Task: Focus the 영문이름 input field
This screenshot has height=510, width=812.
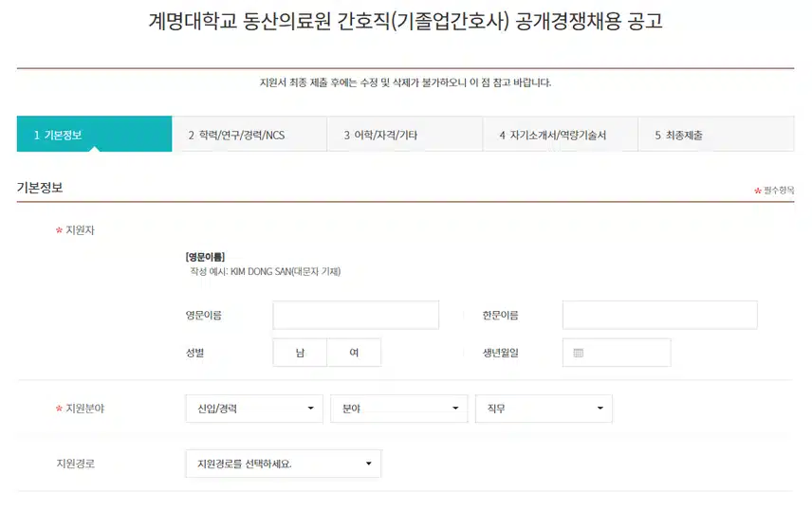Action: click(x=356, y=315)
